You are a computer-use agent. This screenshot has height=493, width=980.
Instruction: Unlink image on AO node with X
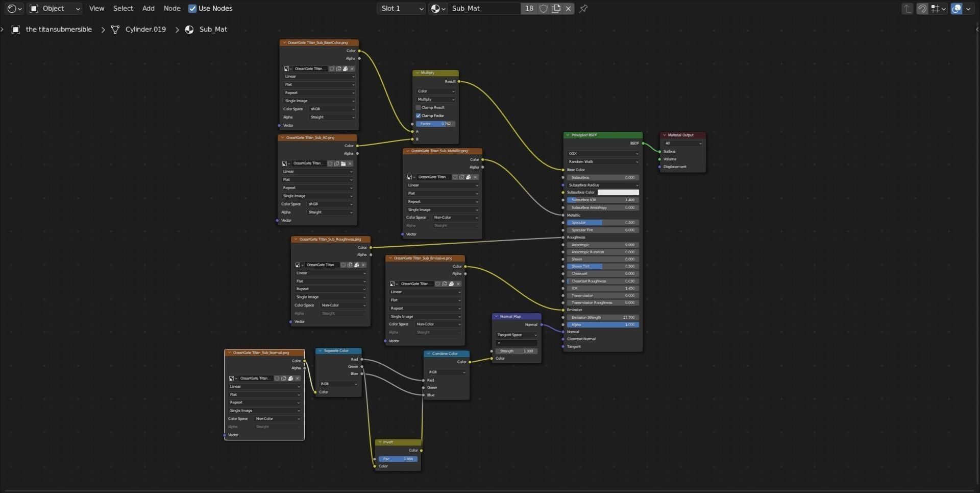350,163
